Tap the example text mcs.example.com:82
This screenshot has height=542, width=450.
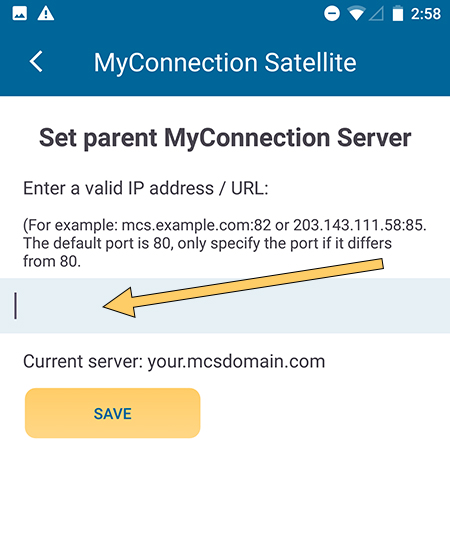coord(196,225)
